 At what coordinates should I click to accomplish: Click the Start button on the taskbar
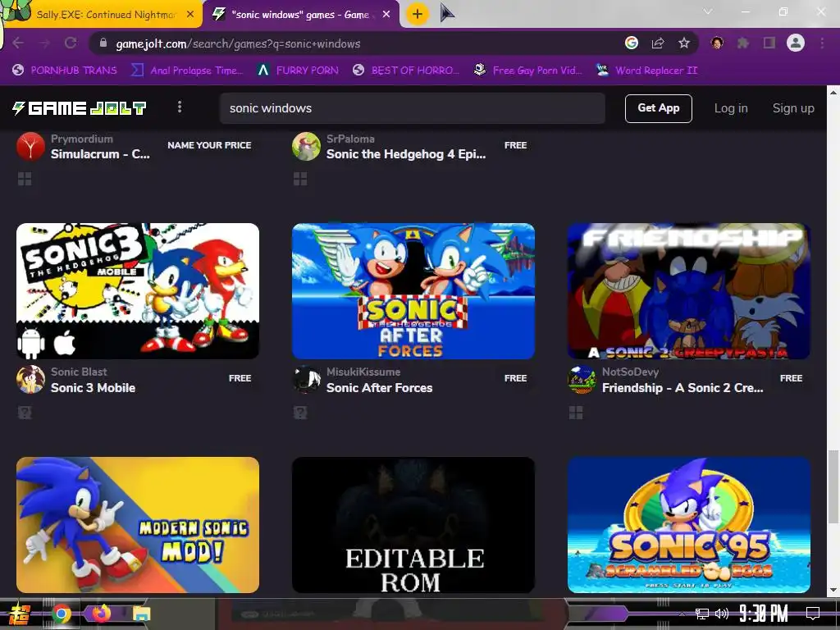click(x=18, y=614)
